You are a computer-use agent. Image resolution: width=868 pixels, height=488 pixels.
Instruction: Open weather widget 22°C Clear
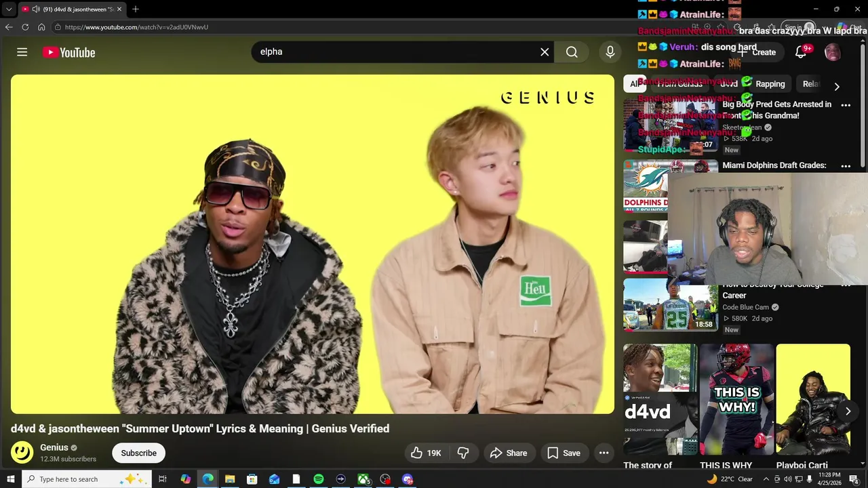tap(730, 479)
